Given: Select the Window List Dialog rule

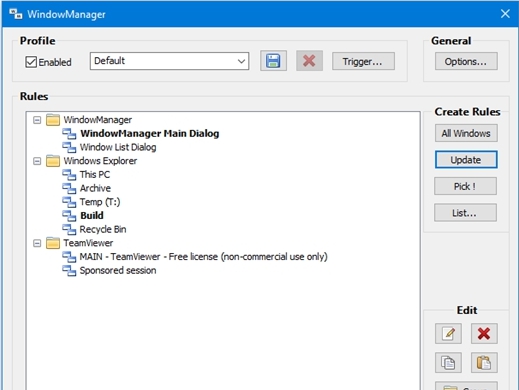Looking at the screenshot, I should [x=118, y=147].
